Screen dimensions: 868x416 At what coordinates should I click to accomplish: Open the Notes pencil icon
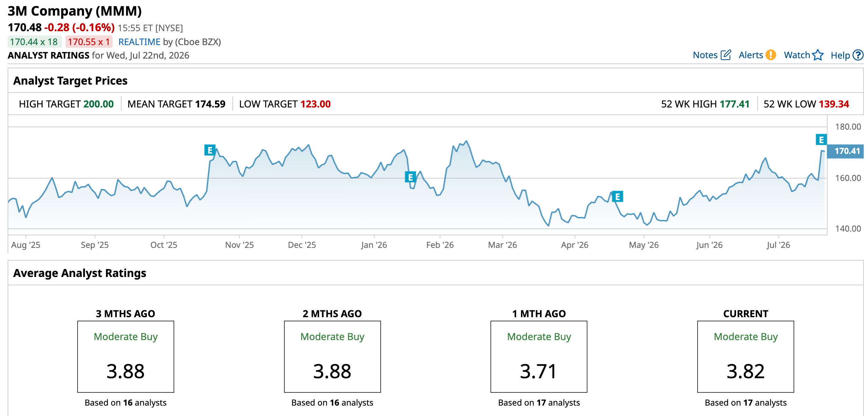click(726, 55)
